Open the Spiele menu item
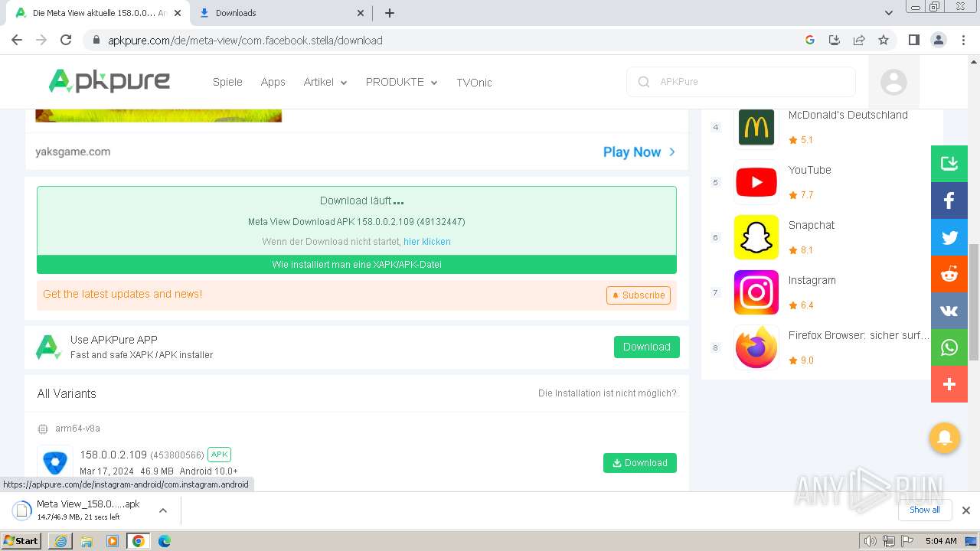 [227, 82]
